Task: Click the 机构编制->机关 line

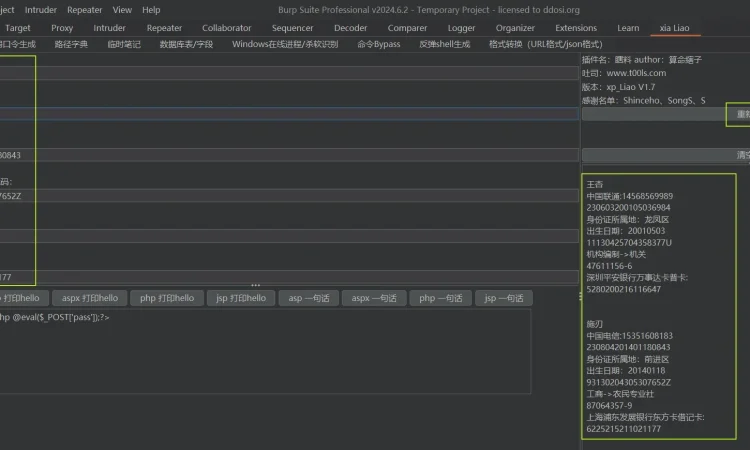Action: [x=616, y=254]
